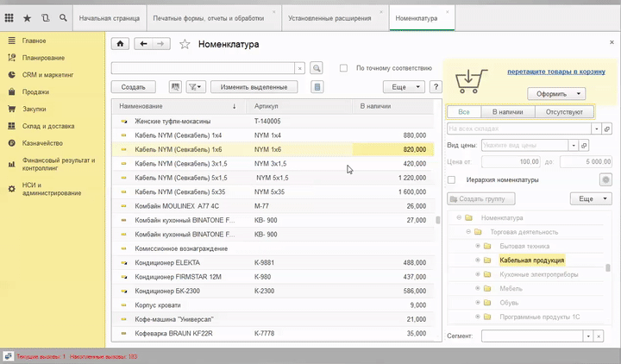
Task: Collapse the Торговая деятельность tree node
Action: click(x=468, y=232)
